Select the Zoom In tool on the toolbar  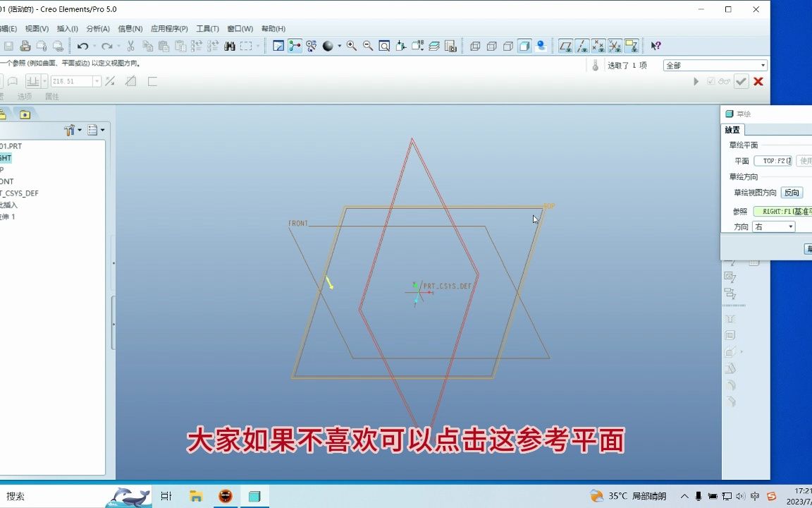[x=351, y=46]
